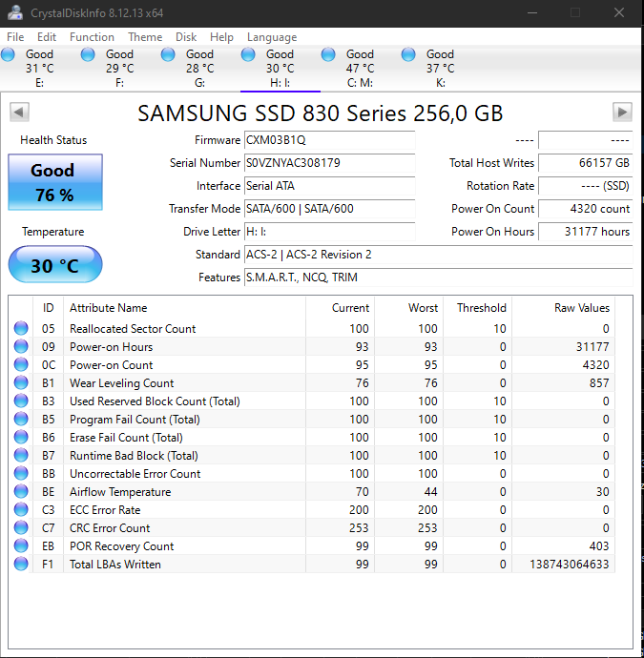Click the Threshold column header
The image size is (644, 658).
(x=478, y=308)
